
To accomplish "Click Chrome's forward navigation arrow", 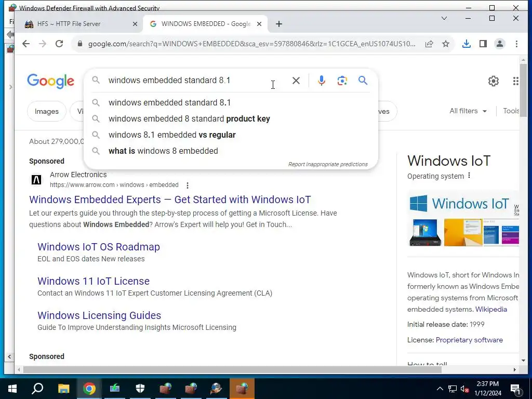I will (43, 44).
